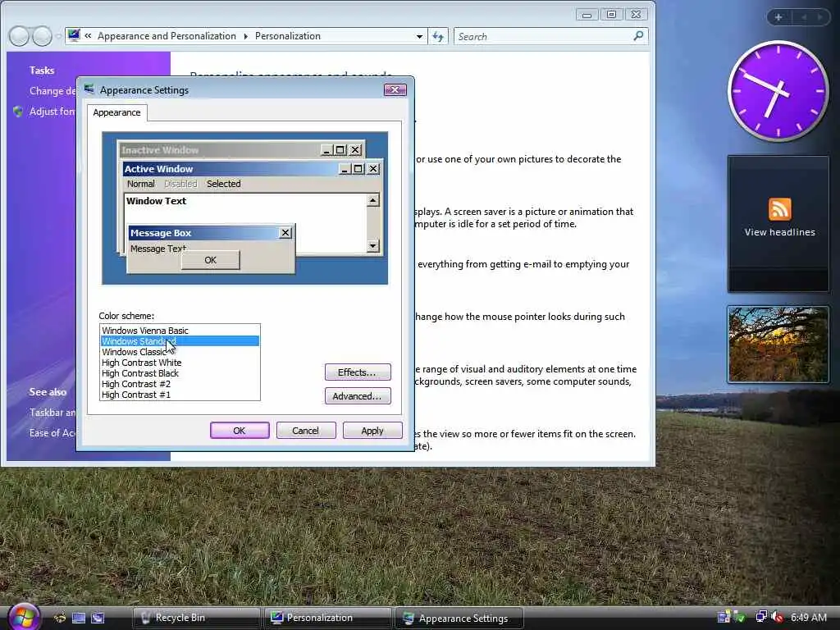The image size is (840, 630).
Task: Switch to Personalization taskbar button
Action: [328, 618]
